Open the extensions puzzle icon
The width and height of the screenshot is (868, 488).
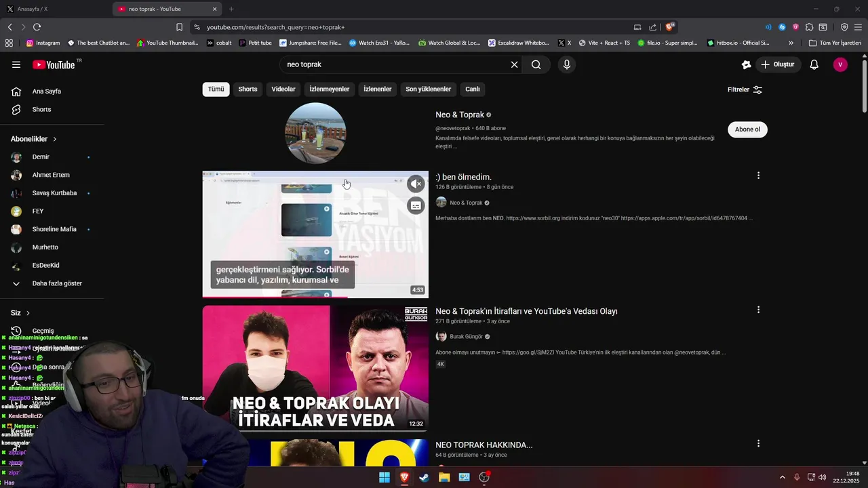pyautogui.click(x=809, y=27)
